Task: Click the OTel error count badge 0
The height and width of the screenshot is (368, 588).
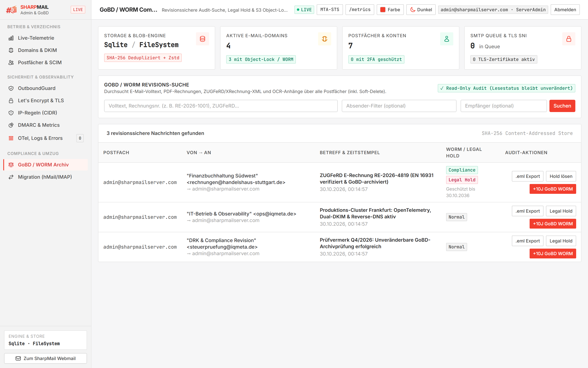Action: pyautogui.click(x=80, y=138)
